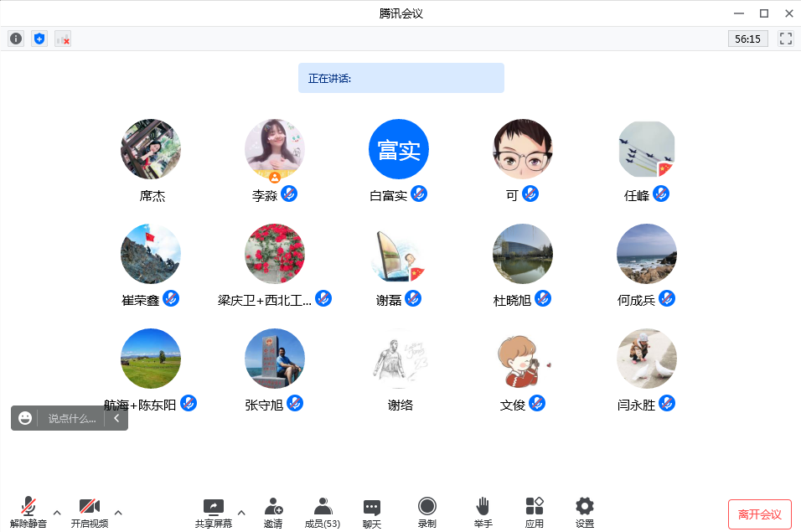
Task: Open meeting Settings (设置)
Action: pyautogui.click(x=585, y=513)
